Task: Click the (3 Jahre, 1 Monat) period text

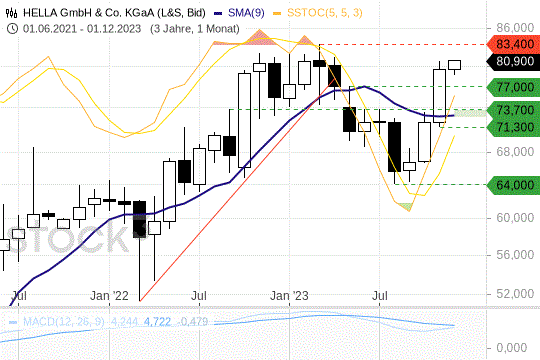Action: [195, 29]
